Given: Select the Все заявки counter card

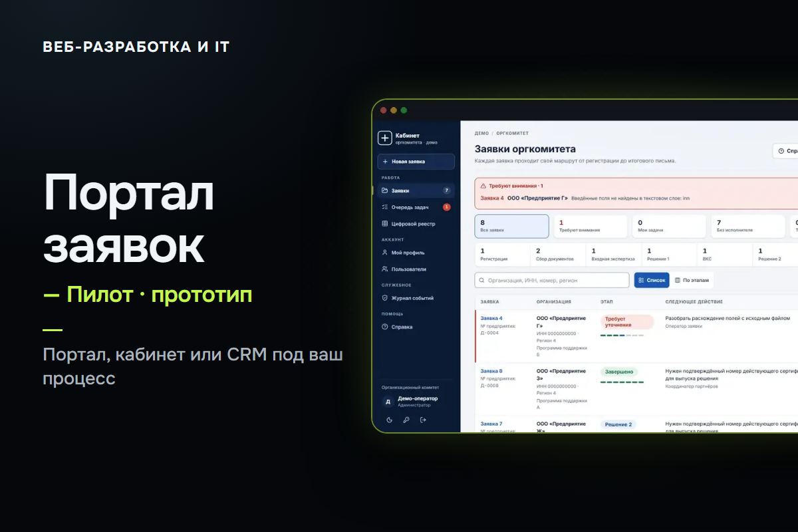Looking at the screenshot, I should [512, 226].
